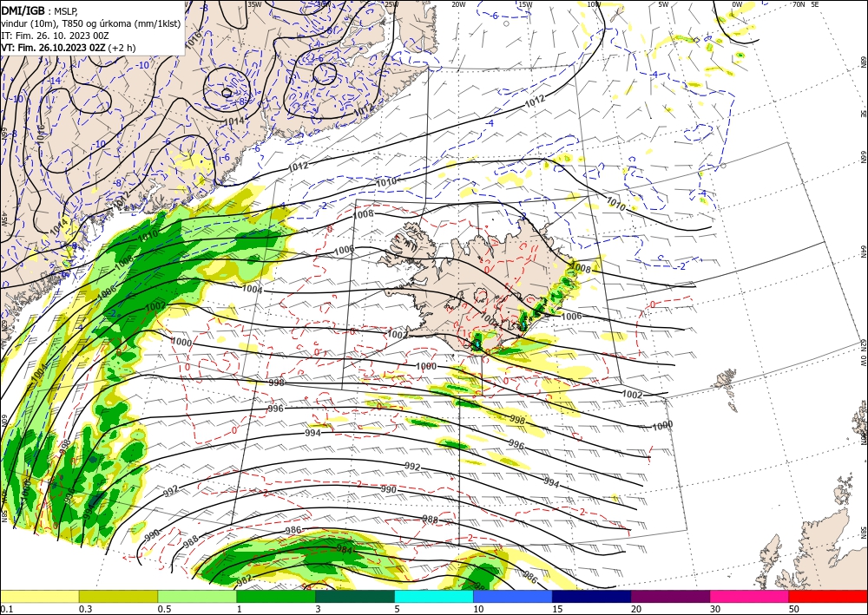Click the light green 0.5–1 legend swatch

(197, 596)
